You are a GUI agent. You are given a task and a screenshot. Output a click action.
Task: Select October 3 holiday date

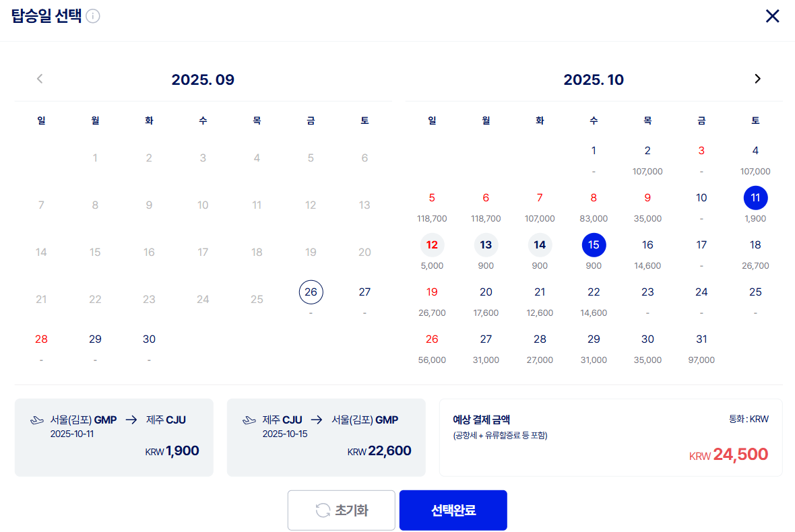[702, 150]
